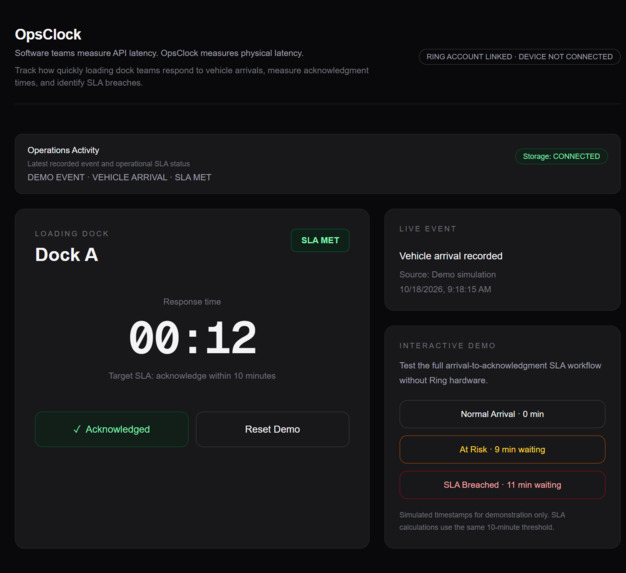Screen dimensions: 626x573
Task: Trigger the Normal Arrival 0 min demo
Action: [x=502, y=414]
